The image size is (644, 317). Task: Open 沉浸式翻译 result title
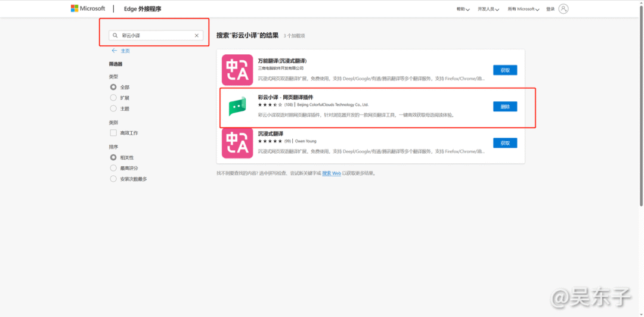coord(271,134)
